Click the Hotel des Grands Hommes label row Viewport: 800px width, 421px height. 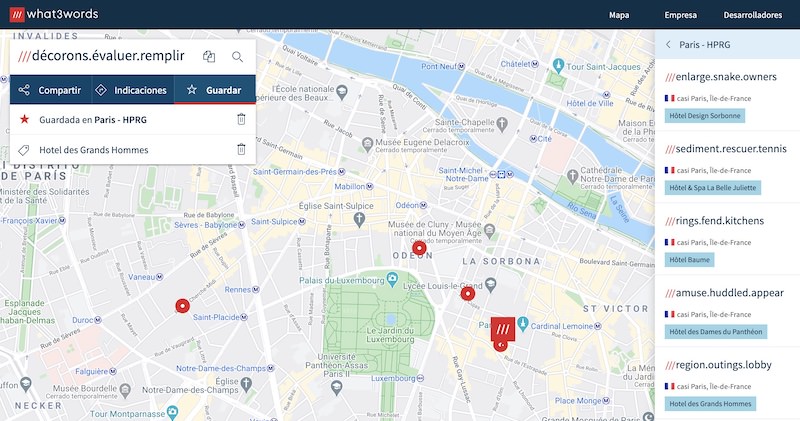pyautogui.click(x=133, y=150)
